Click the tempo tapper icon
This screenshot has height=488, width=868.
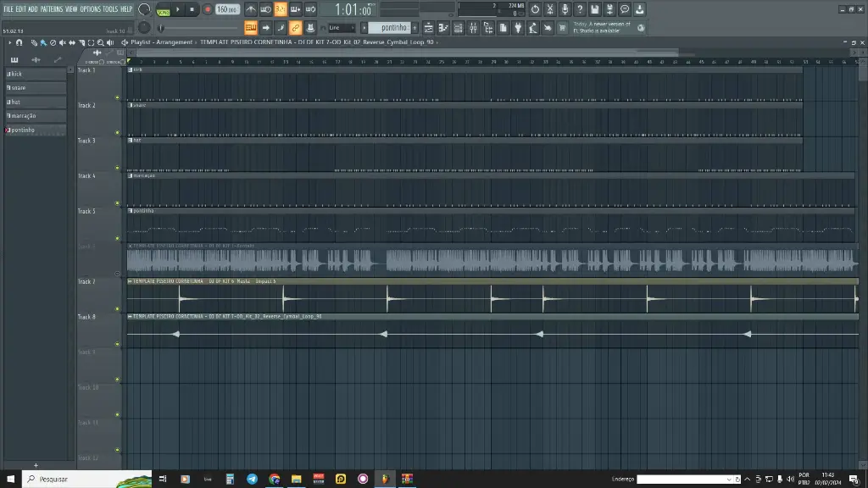tap(533, 28)
